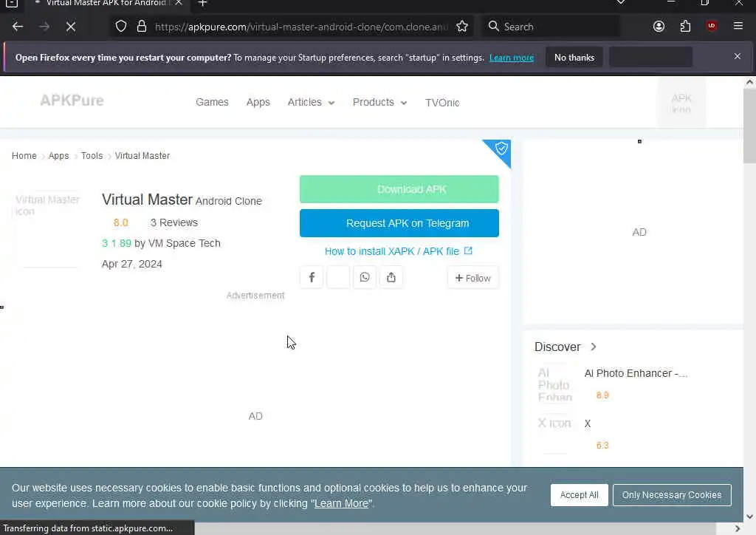
Task: Open How to install XAPK / APK file
Action: pyautogui.click(x=398, y=251)
